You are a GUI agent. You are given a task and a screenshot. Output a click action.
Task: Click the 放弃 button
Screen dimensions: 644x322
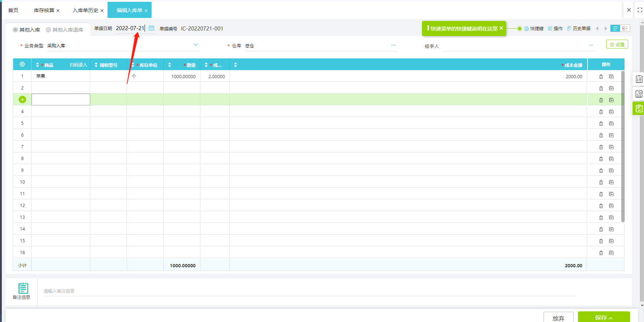point(558,318)
